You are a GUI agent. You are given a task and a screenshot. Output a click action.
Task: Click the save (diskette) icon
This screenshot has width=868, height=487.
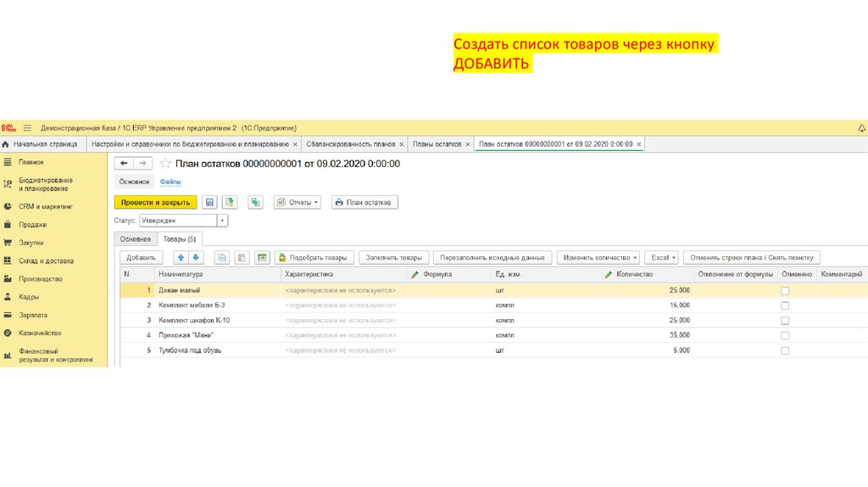click(x=208, y=203)
